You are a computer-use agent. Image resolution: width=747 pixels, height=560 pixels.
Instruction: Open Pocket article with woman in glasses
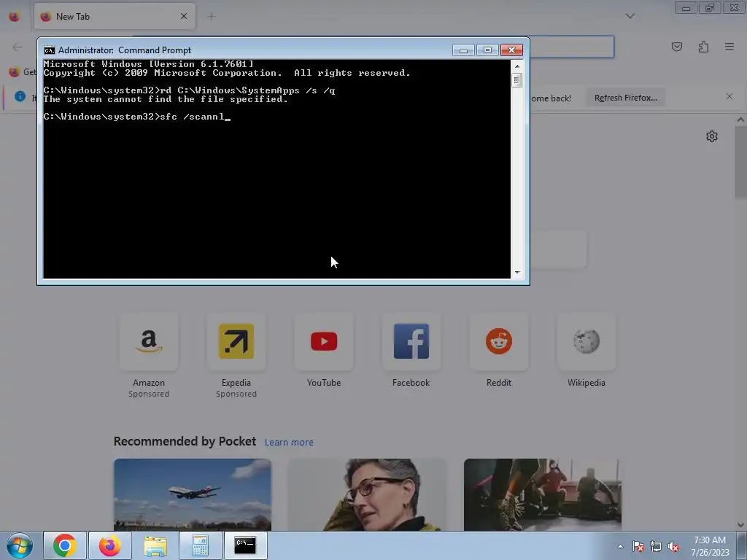click(x=368, y=495)
